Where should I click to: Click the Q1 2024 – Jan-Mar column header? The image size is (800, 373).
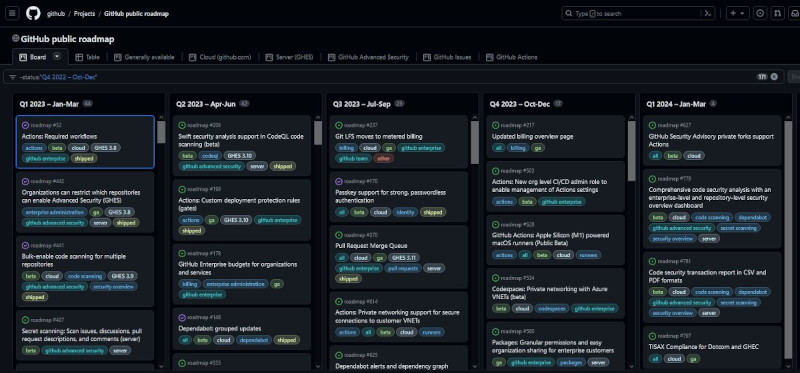(x=676, y=104)
